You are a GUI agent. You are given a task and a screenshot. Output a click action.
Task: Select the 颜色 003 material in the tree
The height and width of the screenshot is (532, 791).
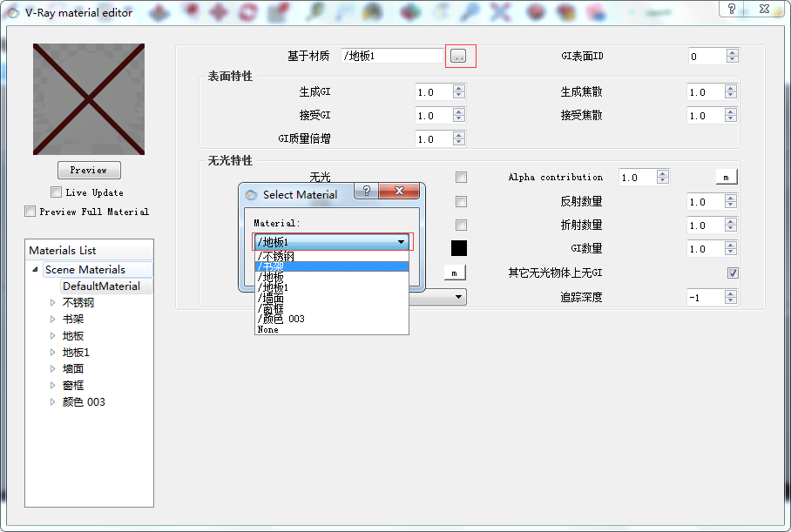[84, 402]
